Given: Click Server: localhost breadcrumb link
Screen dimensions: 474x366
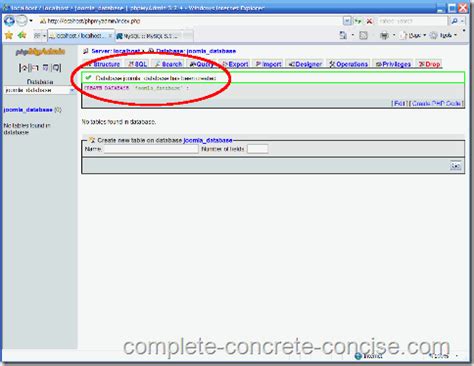Looking at the screenshot, I should pyautogui.click(x=116, y=51).
